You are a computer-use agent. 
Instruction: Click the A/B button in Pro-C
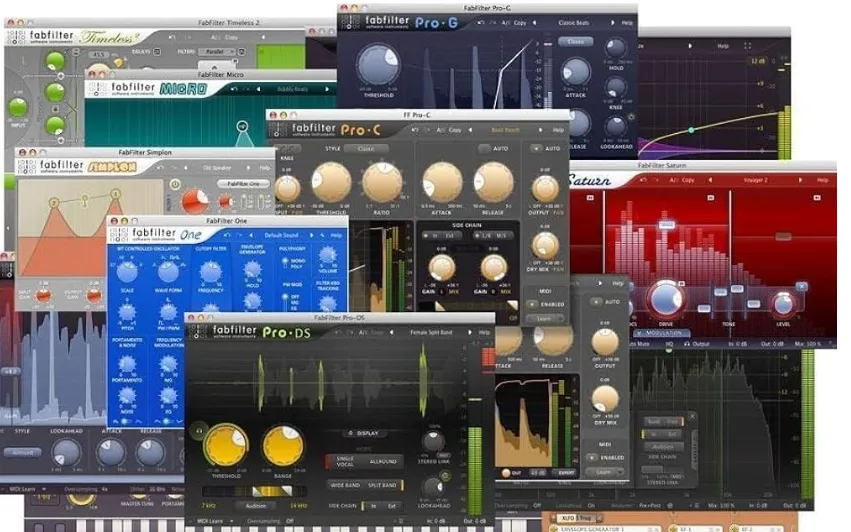click(440, 130)
